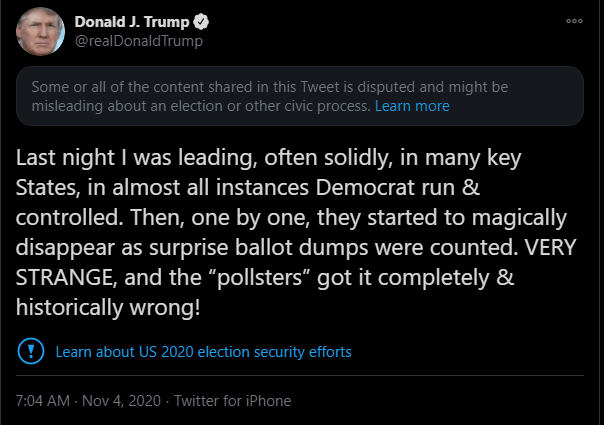Follow the Learn more link in disputed notice
Screen dimensions: 604x425
pos(412,106)
